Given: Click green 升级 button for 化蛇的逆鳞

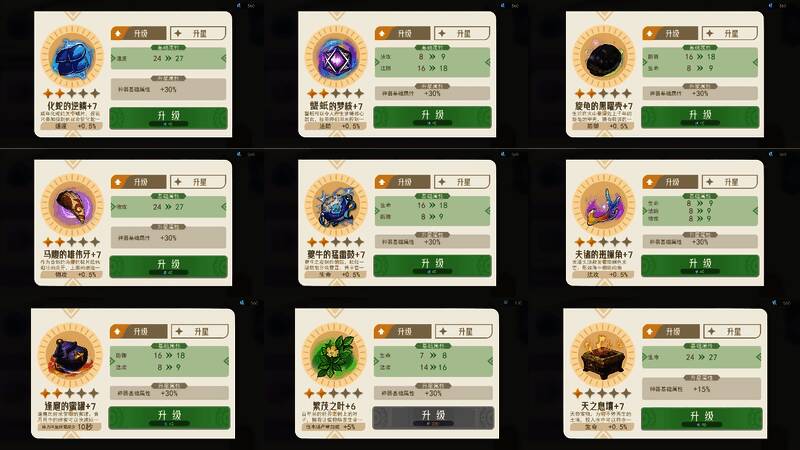Looking at the screenshot, I should coord(168,118).
